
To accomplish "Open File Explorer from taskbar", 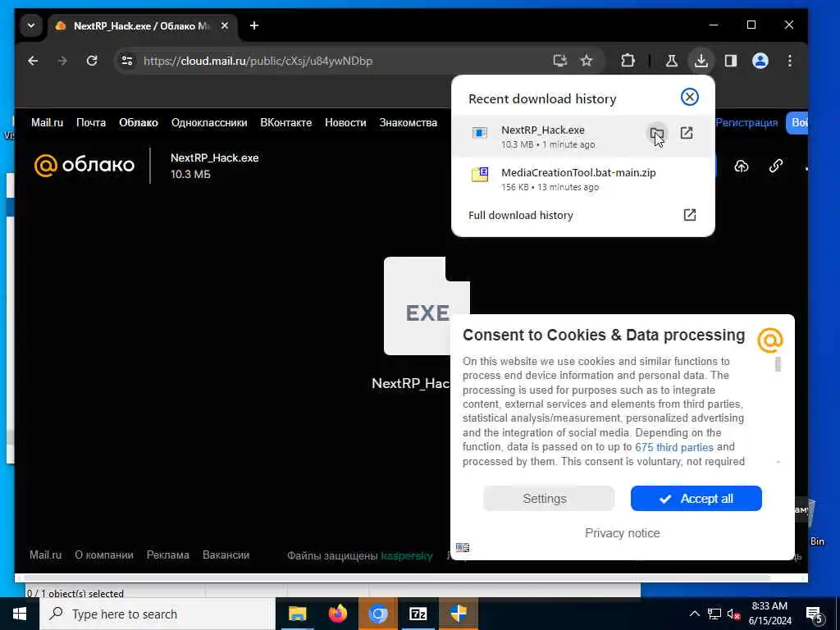I will pyautogui.click(x=297, y=614).
